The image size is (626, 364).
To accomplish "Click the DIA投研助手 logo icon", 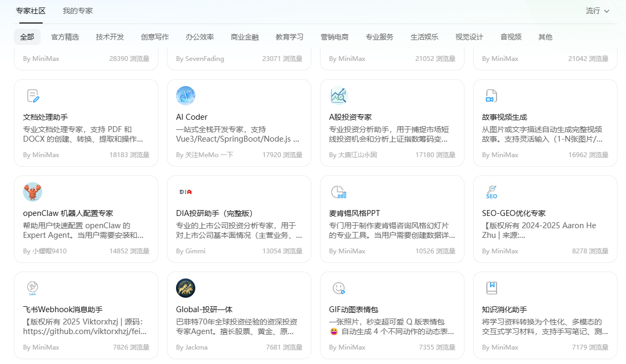I will click(x=186, y=192).
